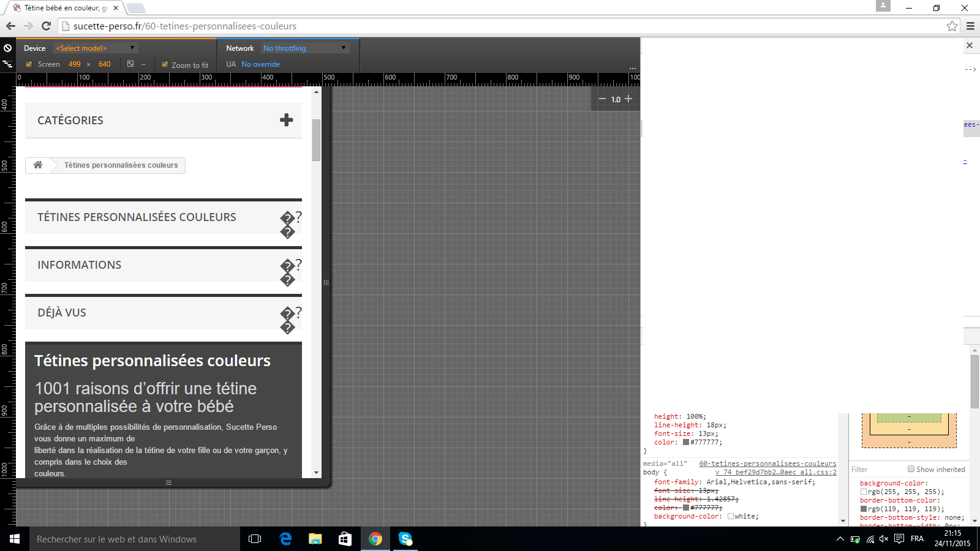Click the swap dimensions icon
The image size is (980, 551).
point(130,64)
